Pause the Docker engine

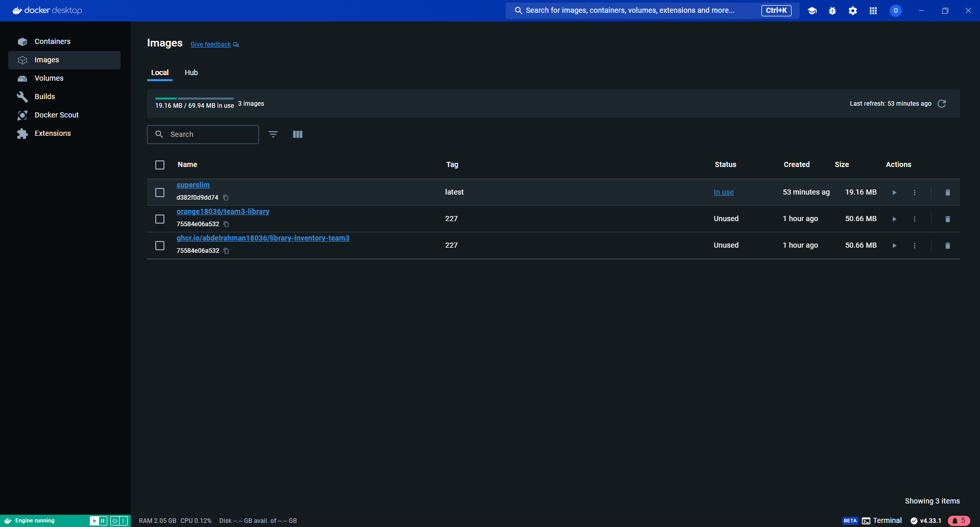[103, 521]
